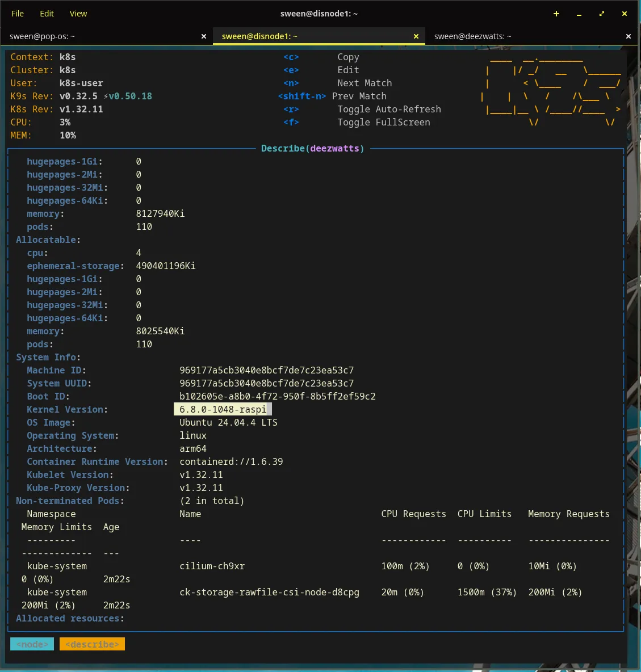
Task: Open the View menu
Action: 78,14
